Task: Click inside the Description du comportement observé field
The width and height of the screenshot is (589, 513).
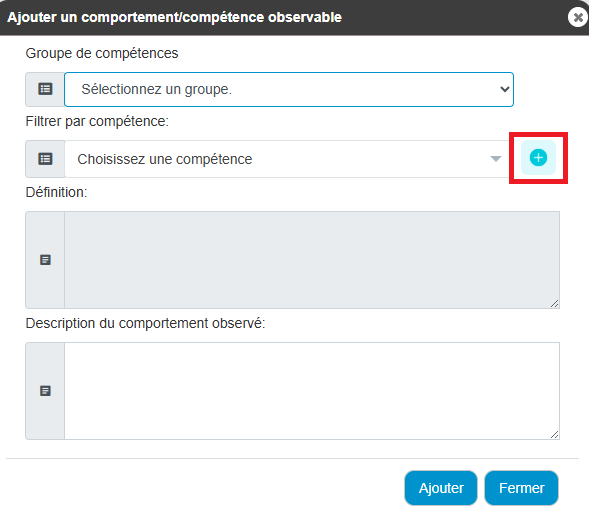Action: pos(312,391)
